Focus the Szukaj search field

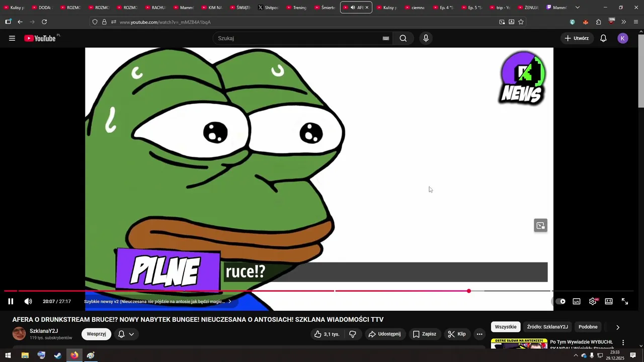(302, 38)
